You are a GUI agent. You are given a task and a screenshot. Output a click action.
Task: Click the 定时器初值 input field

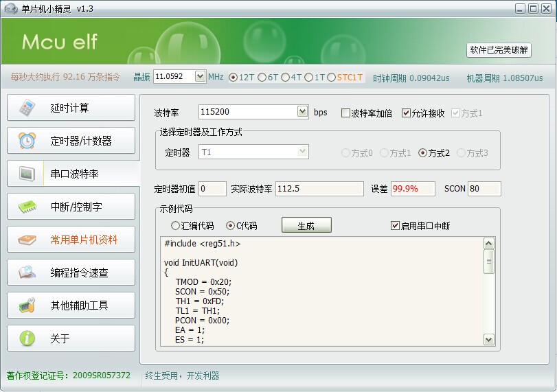(212, 189)
